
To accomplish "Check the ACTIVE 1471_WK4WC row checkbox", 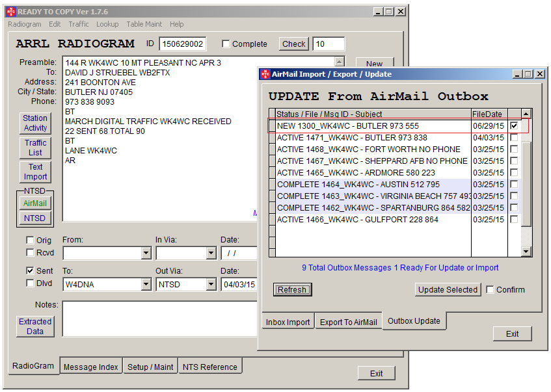I will pos(514,137).
